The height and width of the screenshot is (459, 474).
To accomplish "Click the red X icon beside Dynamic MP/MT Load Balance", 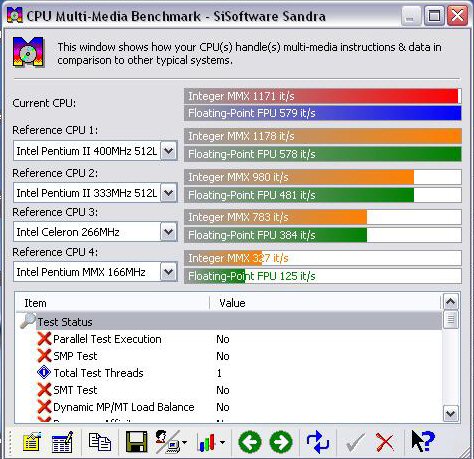I will click(x=44, y=407).
